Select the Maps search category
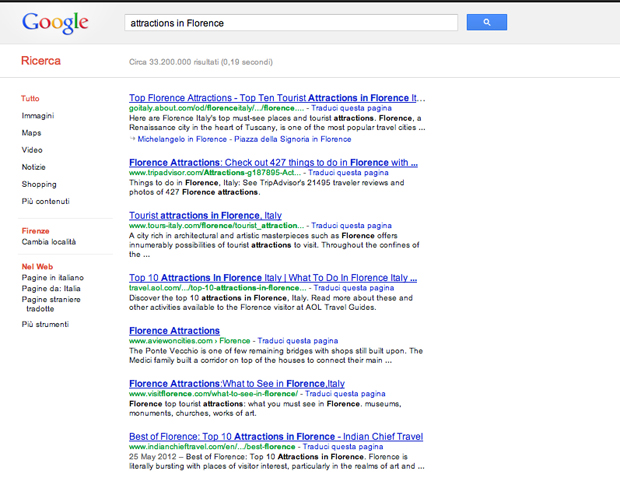This screenshot has height=485, width=620. [32, 133]
